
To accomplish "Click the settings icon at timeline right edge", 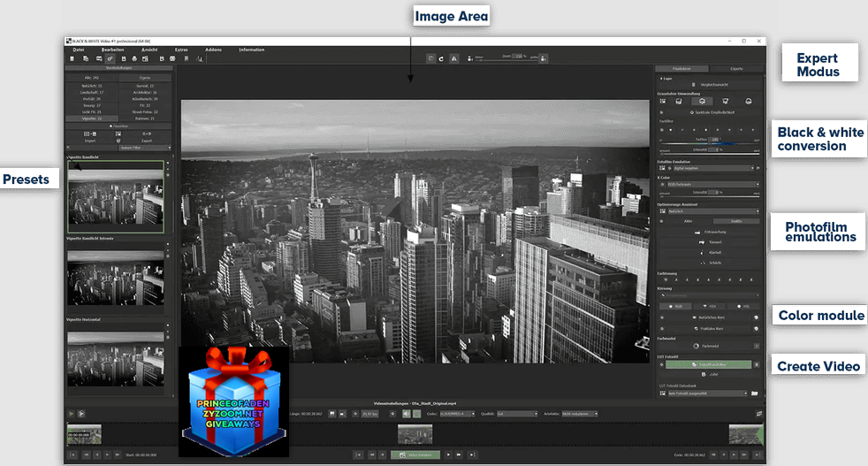I will [759, 414].
